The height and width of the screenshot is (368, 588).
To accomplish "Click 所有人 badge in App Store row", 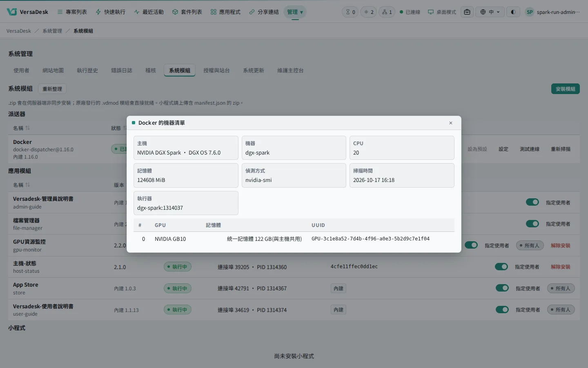I will click(561, 288).
